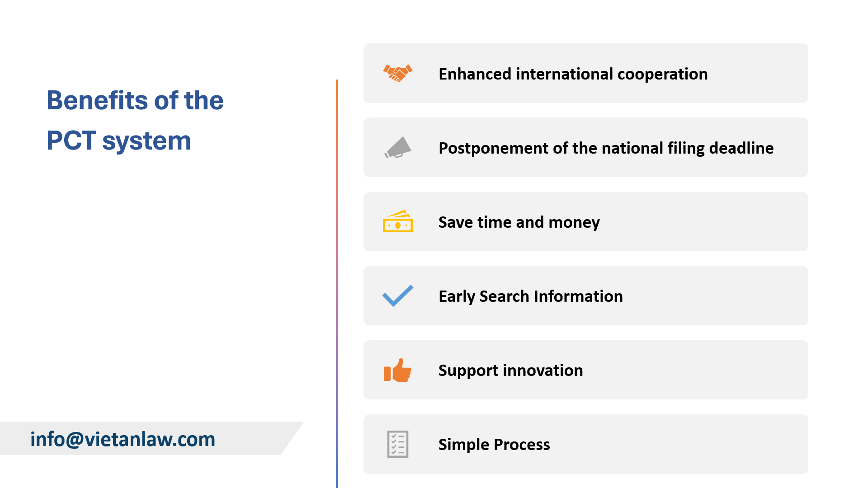Select the "Support innovation" text
This screenshot has height=488, width=868.
pyautogui.click(x=510, y=371)
